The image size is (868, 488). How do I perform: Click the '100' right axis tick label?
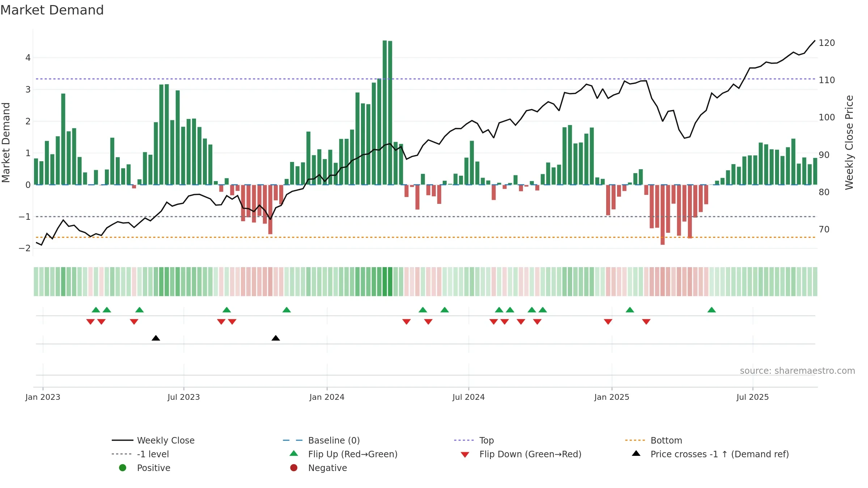(827, 117)
